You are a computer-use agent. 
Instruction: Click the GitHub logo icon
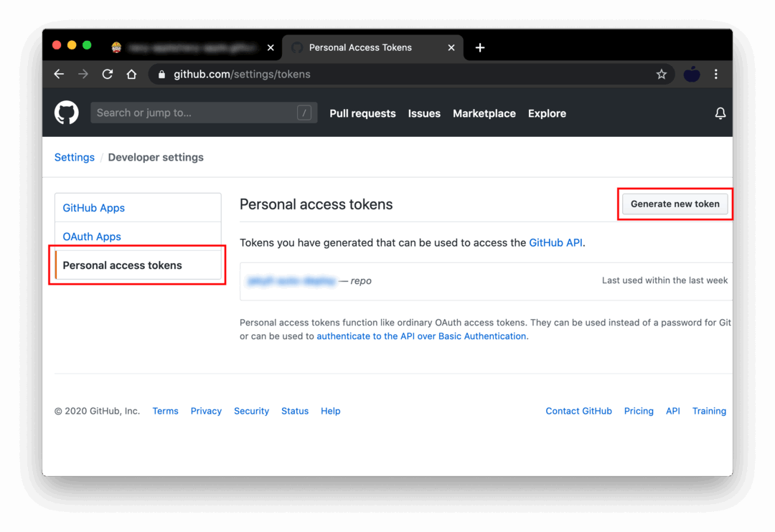pyautogui.click(x=66, y=113)
